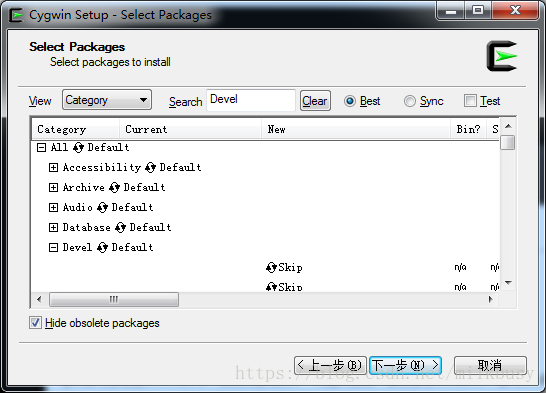Click the Category column header
This screenshot has height=393, width=546.
76,129
